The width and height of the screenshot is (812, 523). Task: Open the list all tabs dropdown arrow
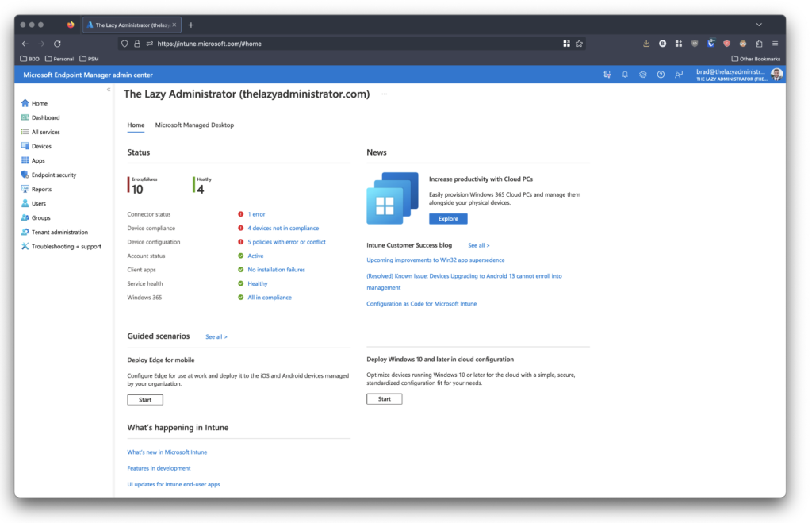coord(759,25)
